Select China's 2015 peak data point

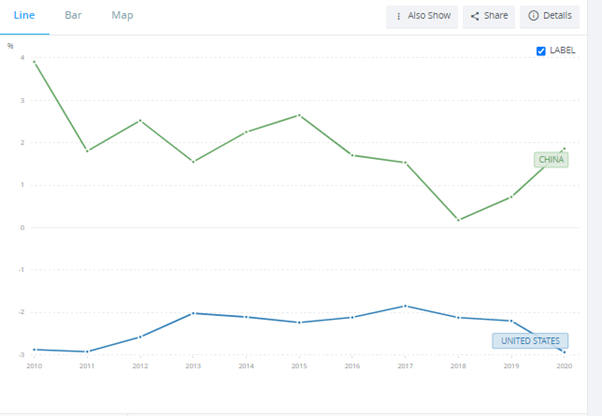(x=299, y=115)
